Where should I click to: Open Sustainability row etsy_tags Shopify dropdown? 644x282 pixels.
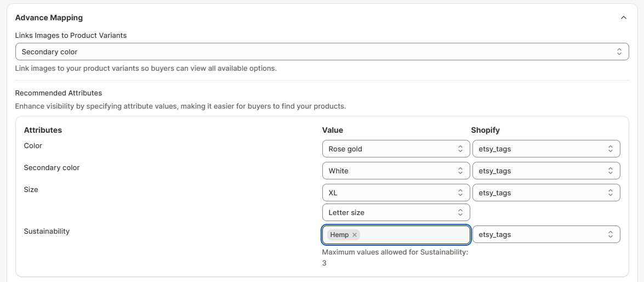546,234
